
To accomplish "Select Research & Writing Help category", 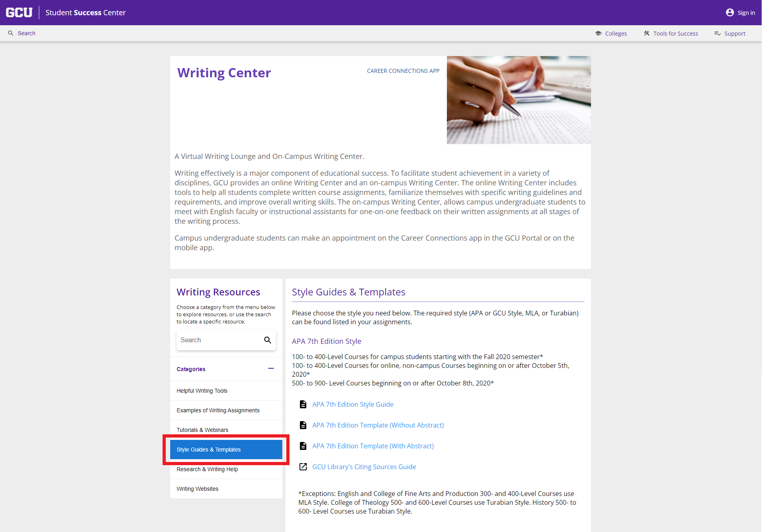I will click(x=226, y=469).
